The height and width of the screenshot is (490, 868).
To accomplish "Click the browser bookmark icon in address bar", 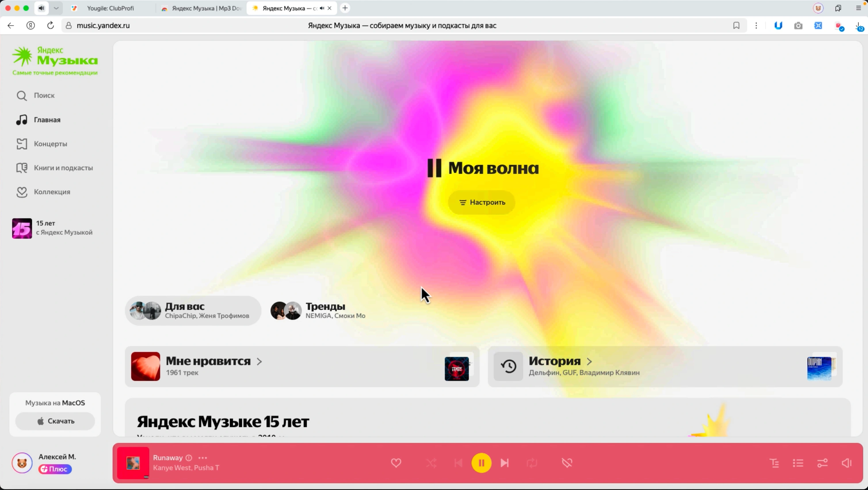I will point(736,26).
